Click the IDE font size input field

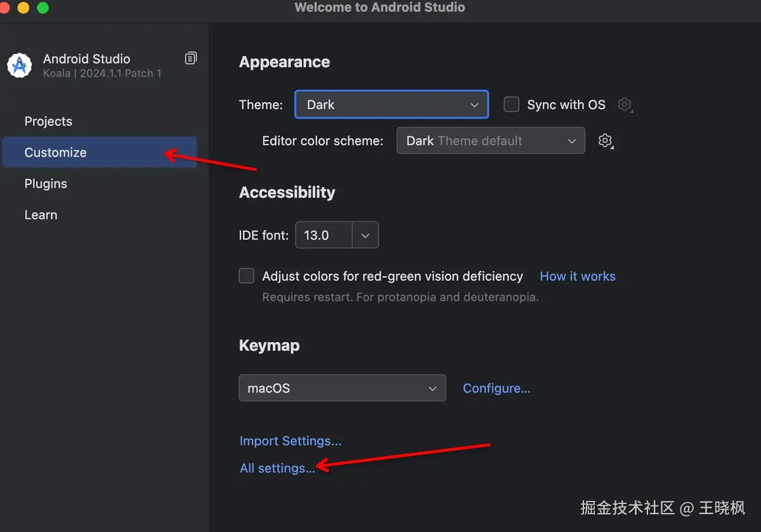[323, 235]
